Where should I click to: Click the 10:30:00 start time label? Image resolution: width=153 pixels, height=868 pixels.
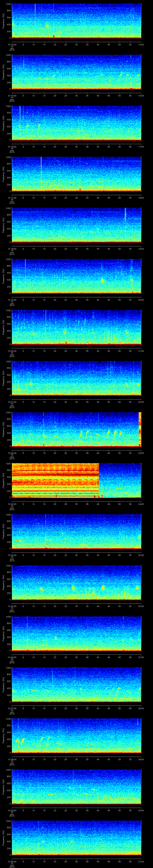pos(12,861)
